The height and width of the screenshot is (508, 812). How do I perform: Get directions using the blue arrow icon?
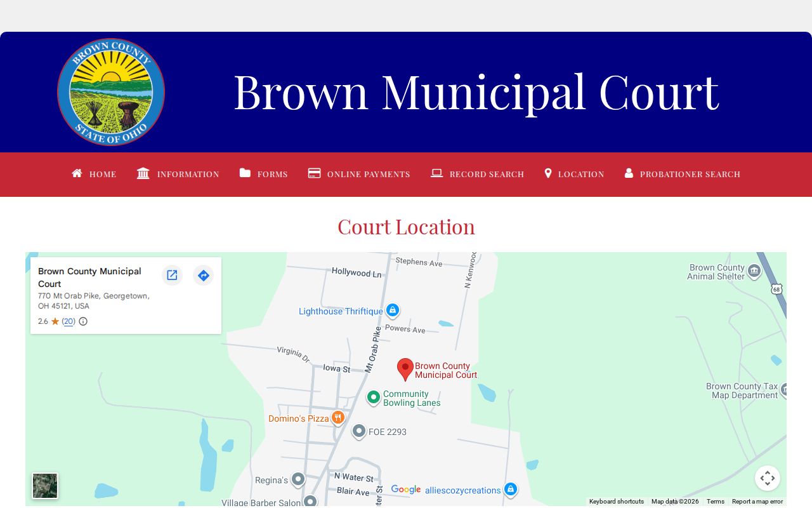pyautogui.click(x=204, y=275)
